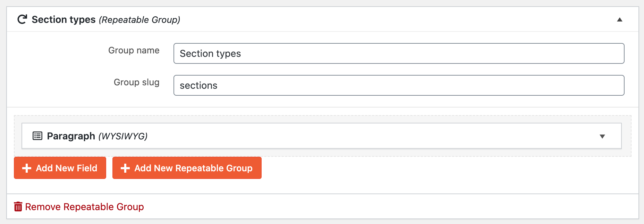Click the repeatable group circular arrow icon
This screenshot has height=224, width=644.
coord(22,19)
